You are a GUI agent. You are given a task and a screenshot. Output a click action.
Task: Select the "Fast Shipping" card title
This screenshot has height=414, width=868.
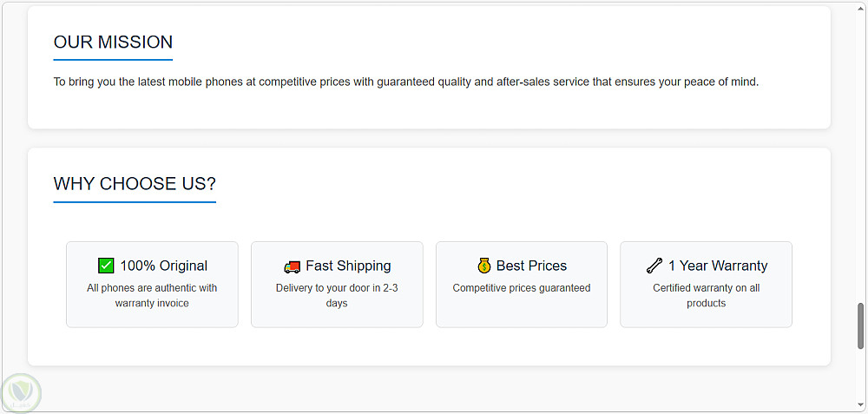pyautogui.click(x=348, y=266)
